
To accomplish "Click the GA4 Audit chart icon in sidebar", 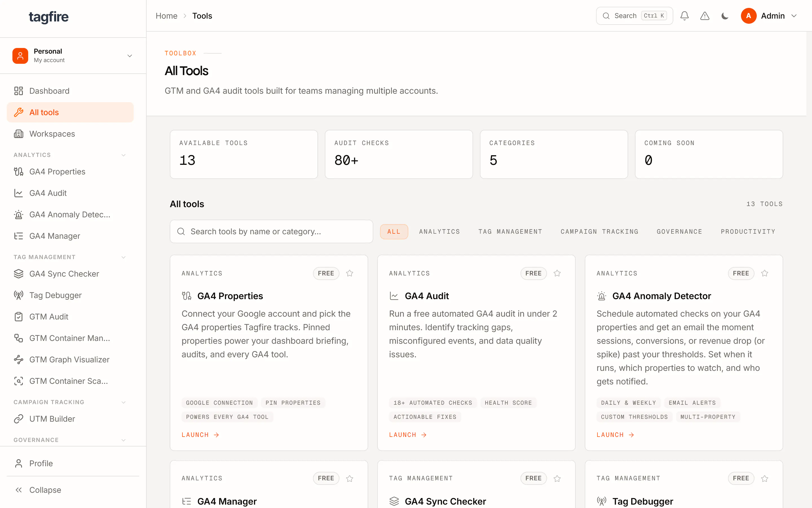I will point(18,193).
